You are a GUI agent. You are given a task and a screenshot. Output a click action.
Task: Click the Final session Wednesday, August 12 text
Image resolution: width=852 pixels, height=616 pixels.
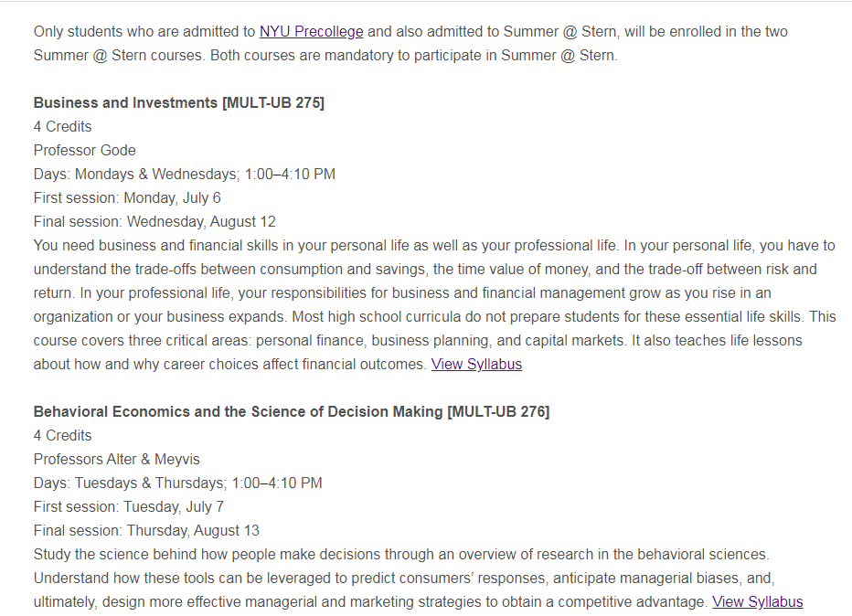click(x=154, y=222)
